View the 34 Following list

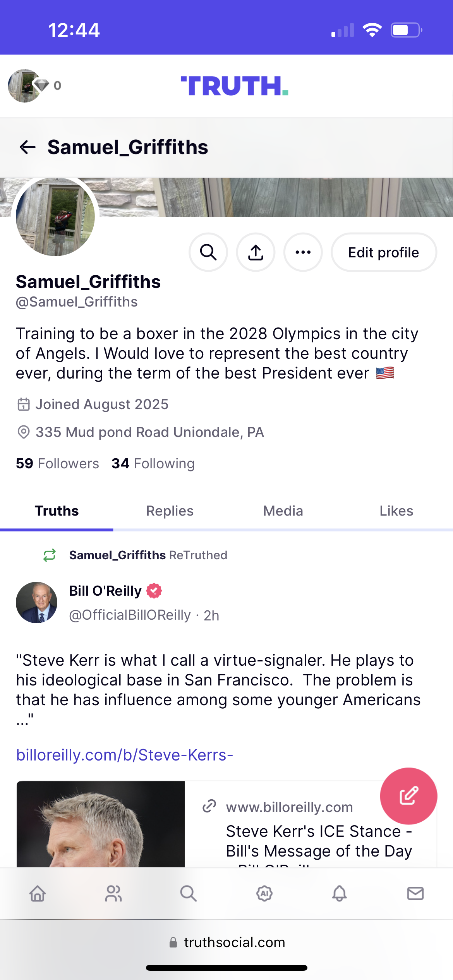tap(153, 463)
